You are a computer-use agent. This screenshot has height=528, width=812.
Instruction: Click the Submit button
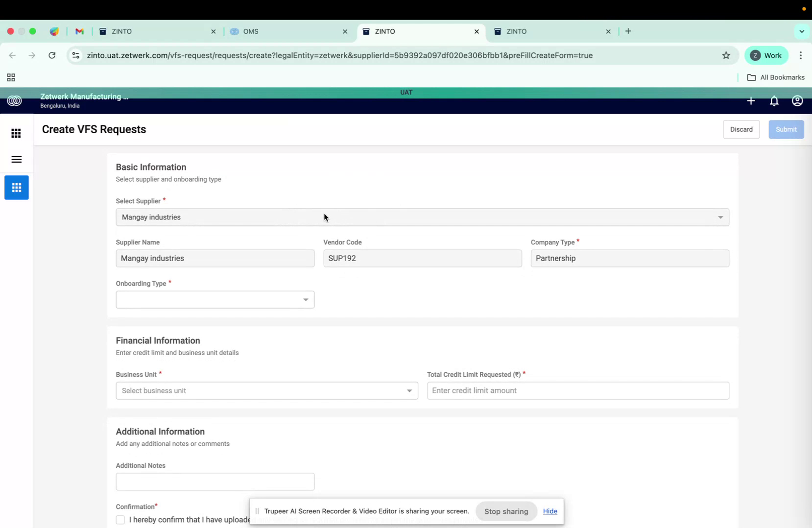786,129
